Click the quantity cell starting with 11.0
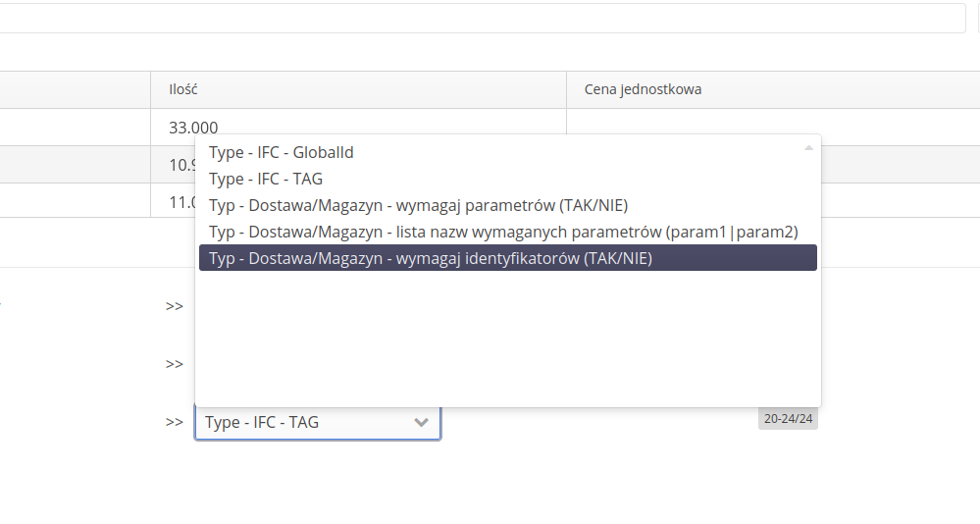 point(177,200)
